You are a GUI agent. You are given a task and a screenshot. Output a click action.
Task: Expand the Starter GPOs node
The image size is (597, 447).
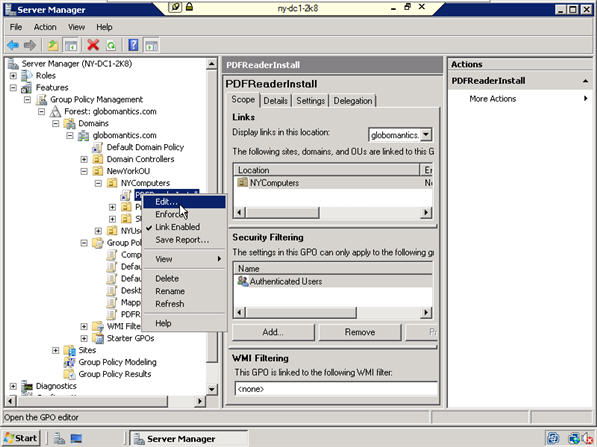tap(84, 338)
